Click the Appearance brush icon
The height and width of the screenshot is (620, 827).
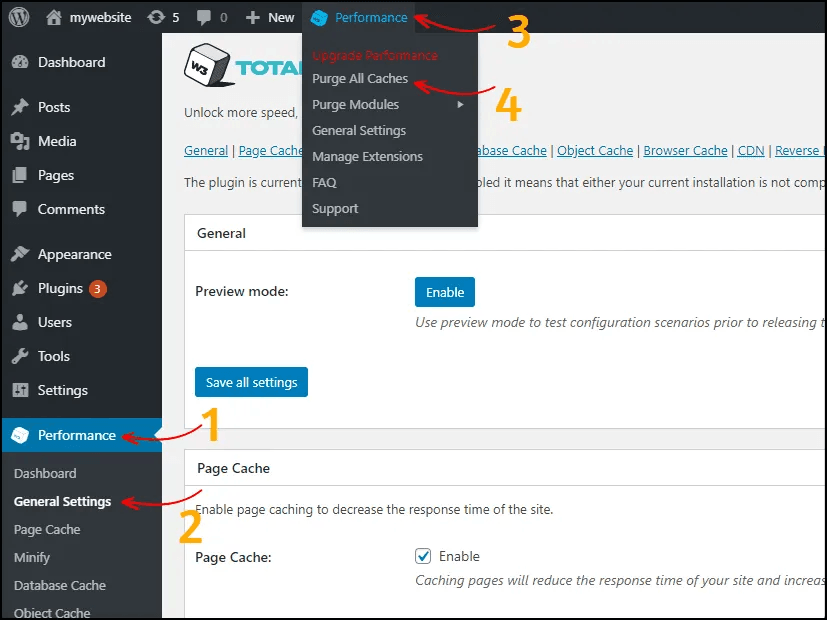point(20,254)
